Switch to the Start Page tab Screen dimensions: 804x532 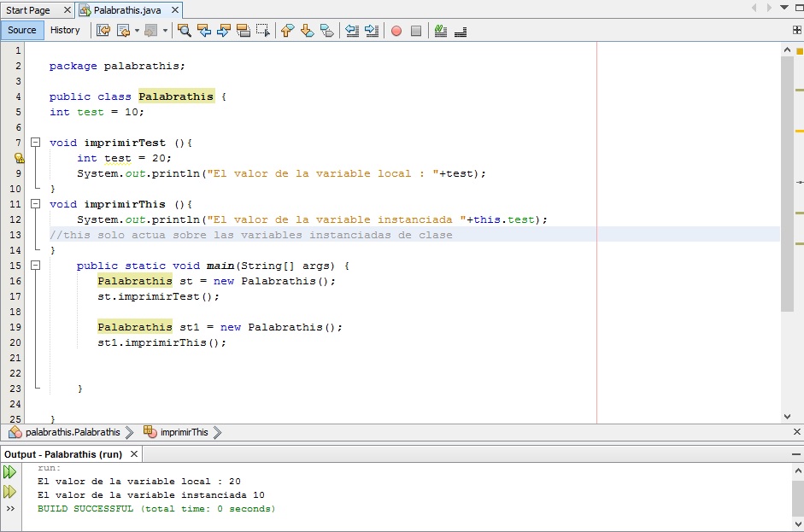point(28,9)
